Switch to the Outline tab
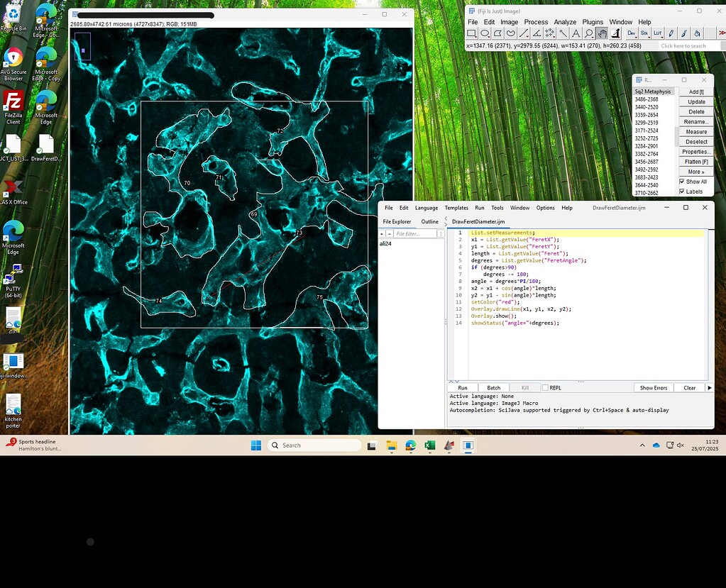The image size is (726, 588). point(429,221)
